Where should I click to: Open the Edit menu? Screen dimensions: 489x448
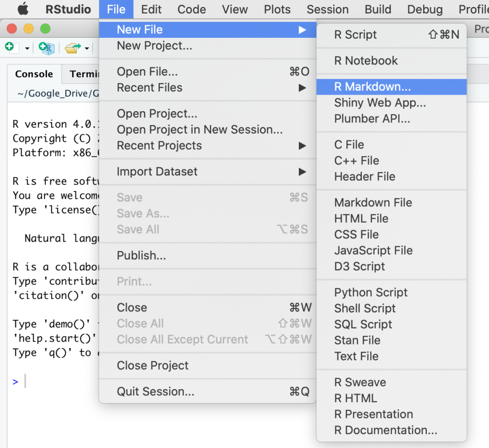151,10
